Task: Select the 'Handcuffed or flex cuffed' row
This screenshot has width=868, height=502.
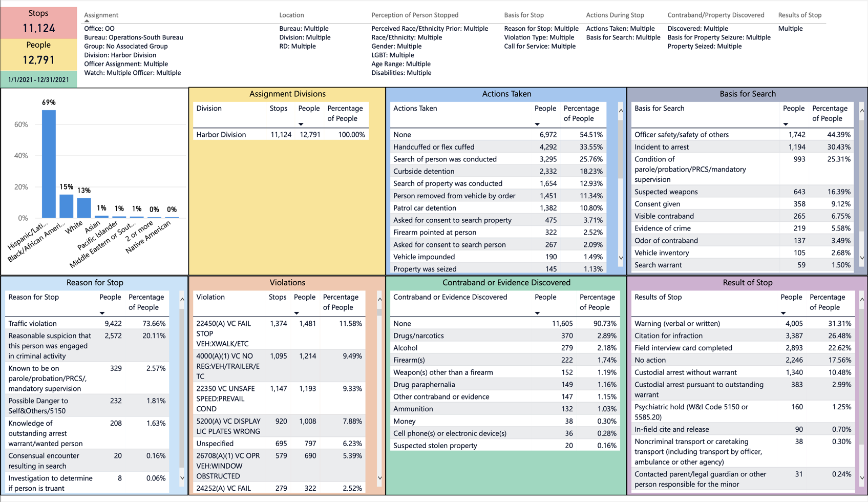Action: (498, 147)
